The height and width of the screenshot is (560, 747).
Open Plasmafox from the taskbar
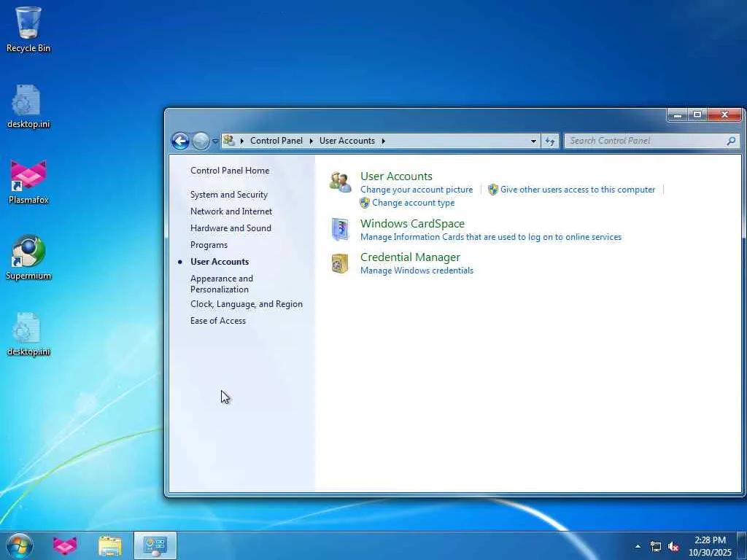coord(65,545)
